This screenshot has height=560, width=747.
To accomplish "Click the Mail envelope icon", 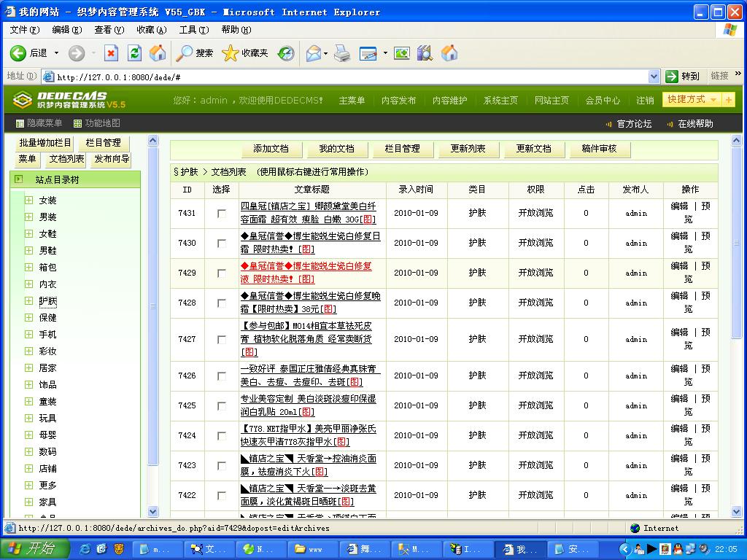I will (314, 52).
